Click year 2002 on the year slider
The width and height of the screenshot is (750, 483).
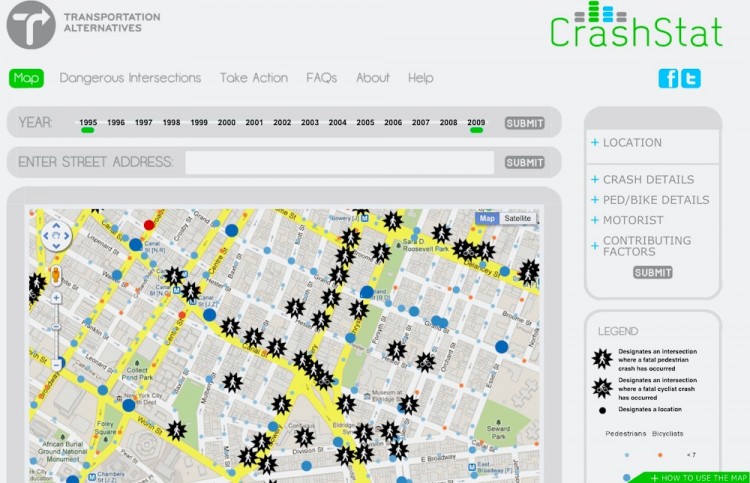point(282,123)
